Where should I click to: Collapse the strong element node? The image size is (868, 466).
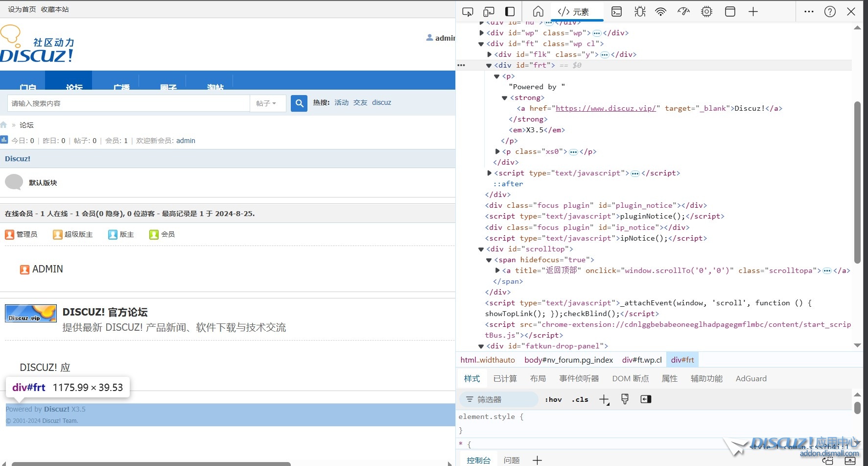(x=505, y=98)
